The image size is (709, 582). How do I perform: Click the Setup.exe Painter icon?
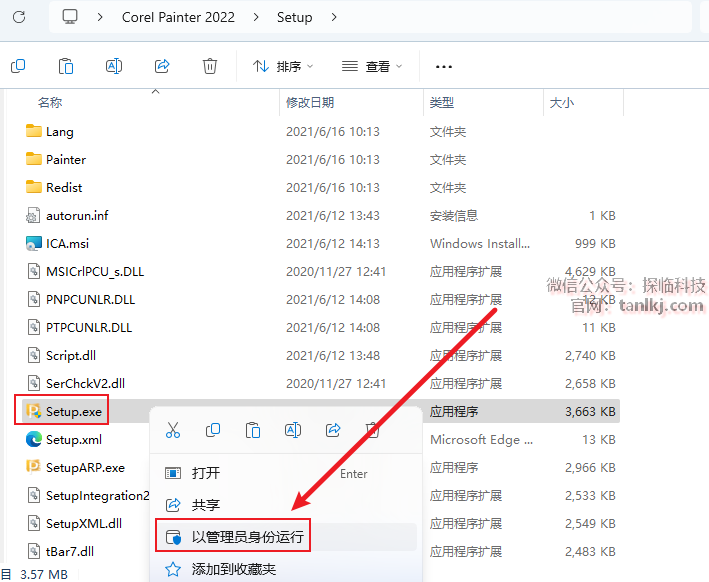pos(34,411)
